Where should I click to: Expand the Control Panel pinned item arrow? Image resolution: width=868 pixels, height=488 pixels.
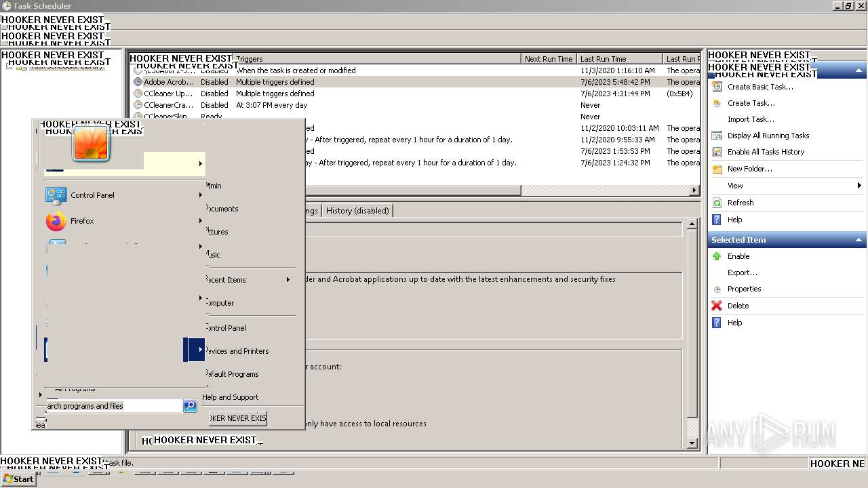tap(200, 195)
